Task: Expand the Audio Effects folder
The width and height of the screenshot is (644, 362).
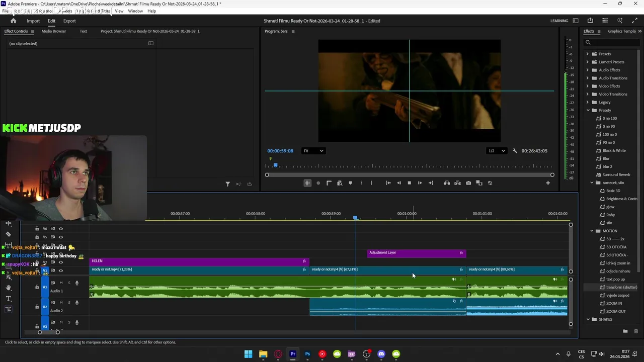Action: tap(587, 70)
